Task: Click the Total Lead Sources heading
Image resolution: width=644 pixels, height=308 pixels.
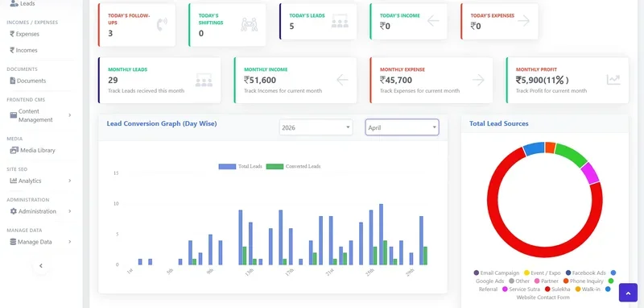Action: [x=499, y=123]
